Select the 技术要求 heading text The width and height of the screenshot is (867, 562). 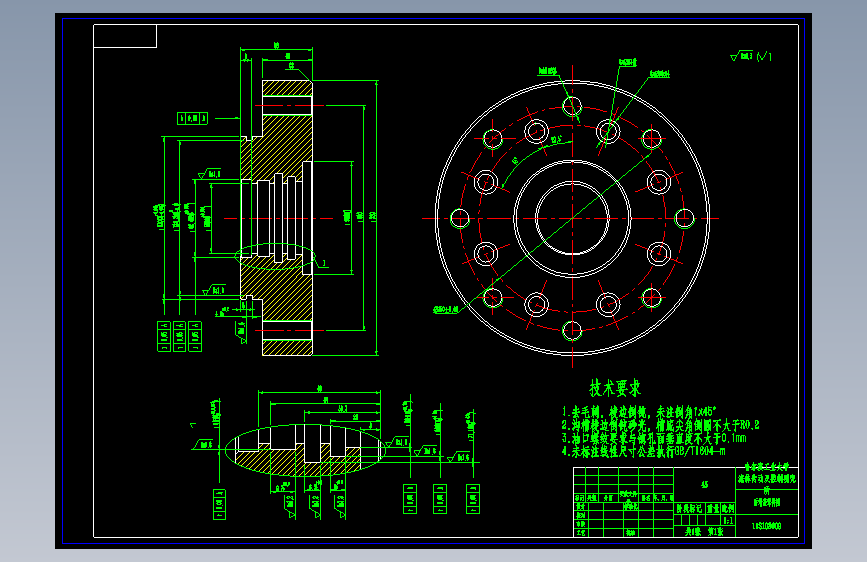(x=615, y=388)
